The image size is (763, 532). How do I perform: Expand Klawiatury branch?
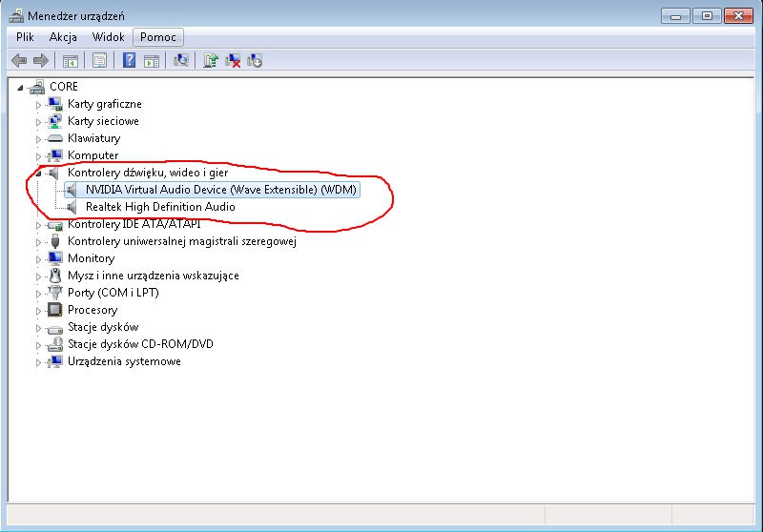tap(38, 139)
